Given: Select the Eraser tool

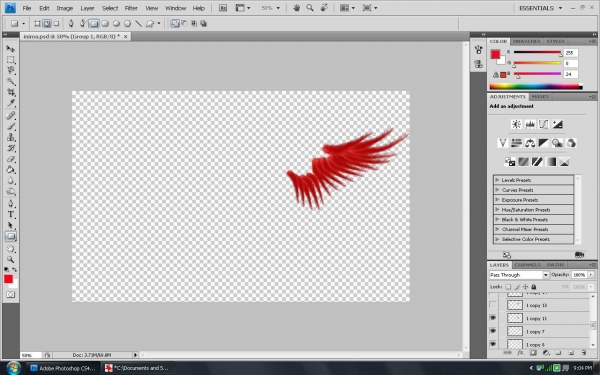Looking at the screenshot, I should tap(10, 159).
